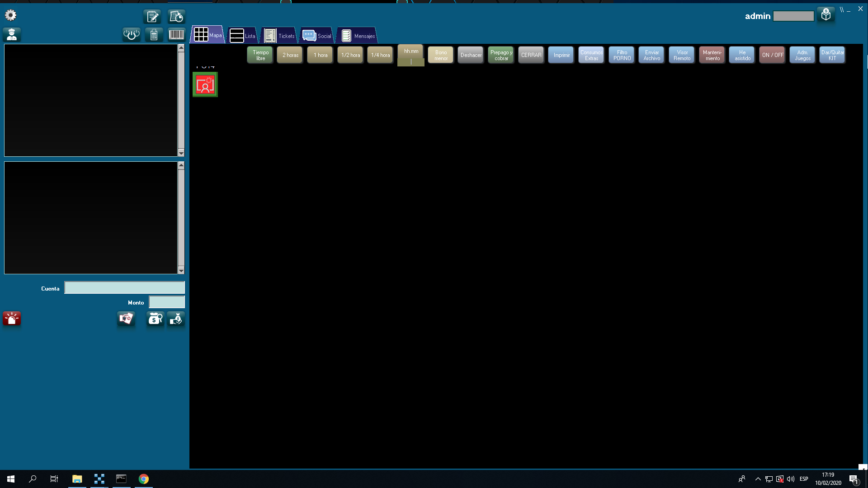This screenshot has height=488, width=868.
Task: Open the notification center icon
Action: (854, 479)
